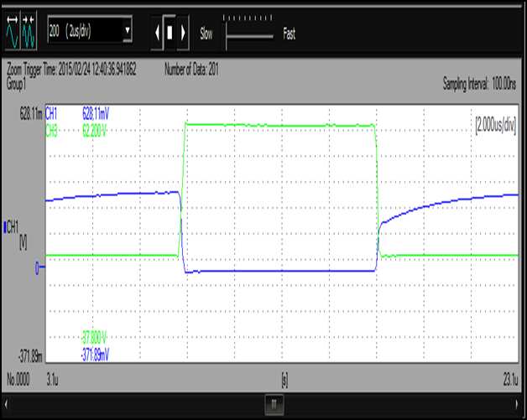Click the -371.89m axis bottom value
Image resolution: width=527 pixels, height=420 pixels.
pyautogui.click(x=30, y=356)
